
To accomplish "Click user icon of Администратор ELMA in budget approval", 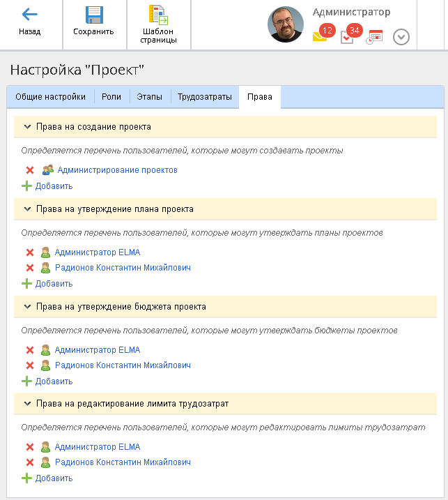I will (x=45, y=350).
